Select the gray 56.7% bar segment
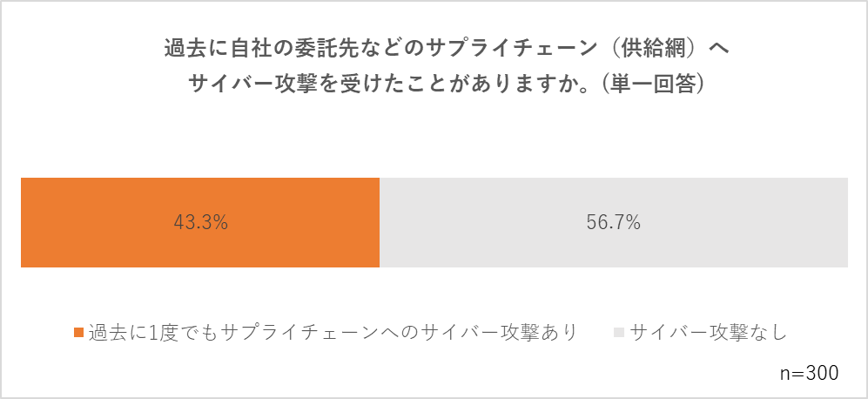Viewport: 868px width, 399px height. [x=614, y=222]
